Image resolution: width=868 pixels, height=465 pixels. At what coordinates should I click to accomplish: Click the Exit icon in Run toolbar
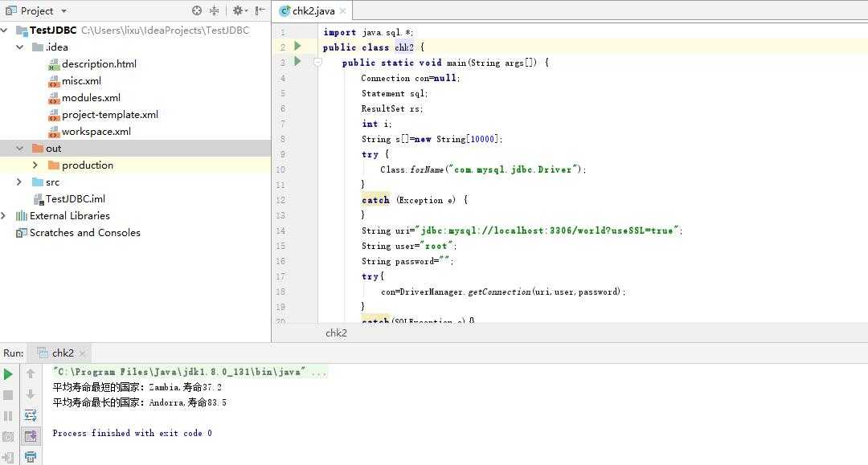tap(8, 457)
